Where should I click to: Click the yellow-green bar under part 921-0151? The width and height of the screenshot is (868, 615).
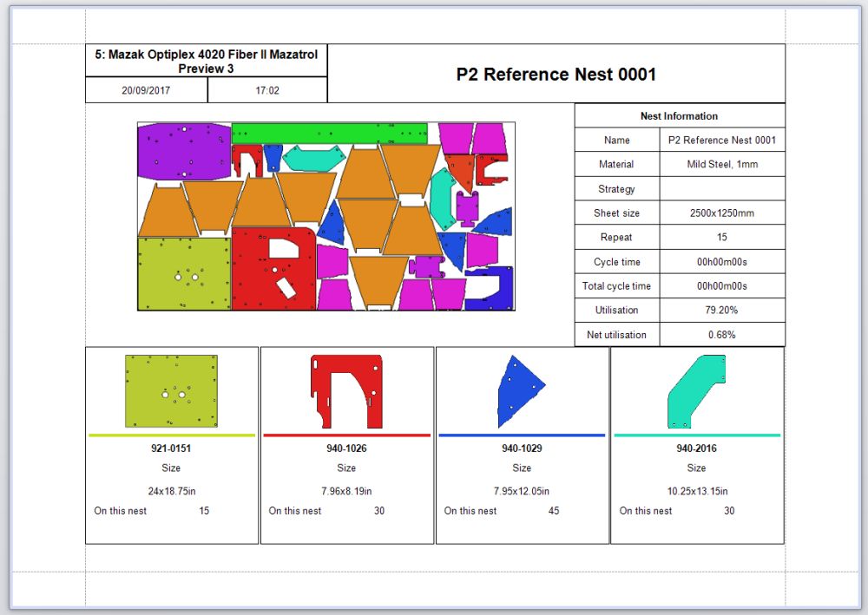[172, 435]
